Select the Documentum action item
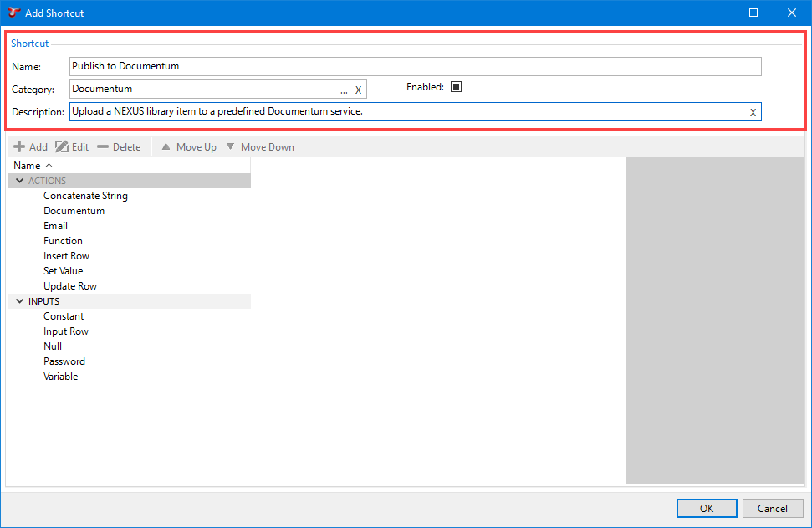812x528 pixels. coord(74,211)
